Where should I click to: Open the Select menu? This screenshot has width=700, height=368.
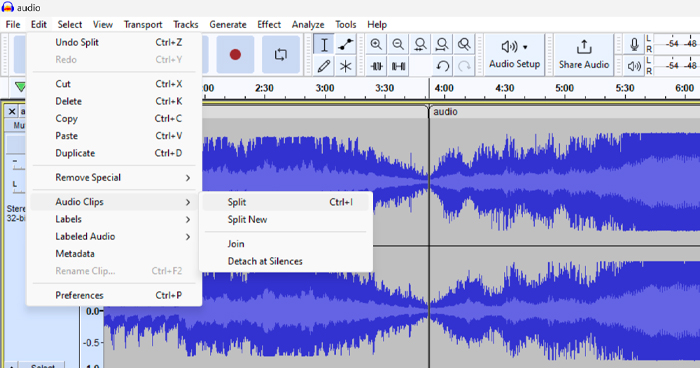pyautogui.click(x=70, y=25)
